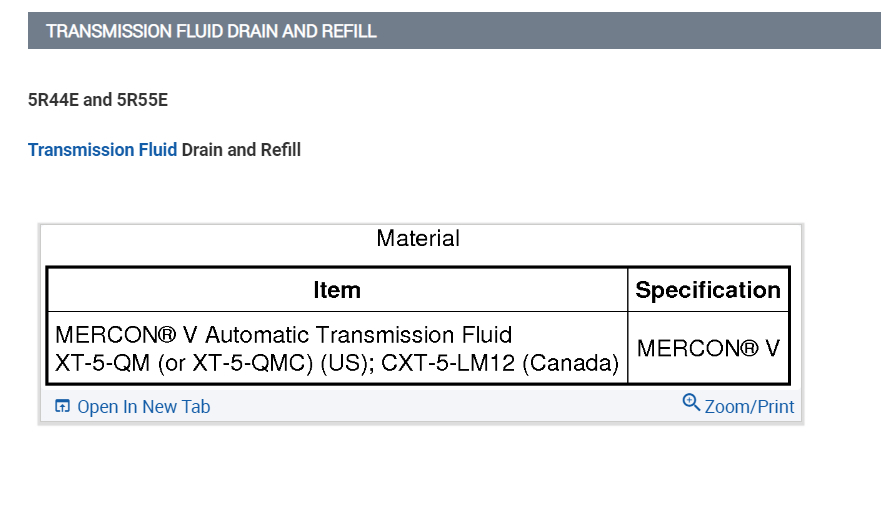Screen dimensions: 881x528
Task: Select the Zoom/Print link text
Action: tap(749, 407)
